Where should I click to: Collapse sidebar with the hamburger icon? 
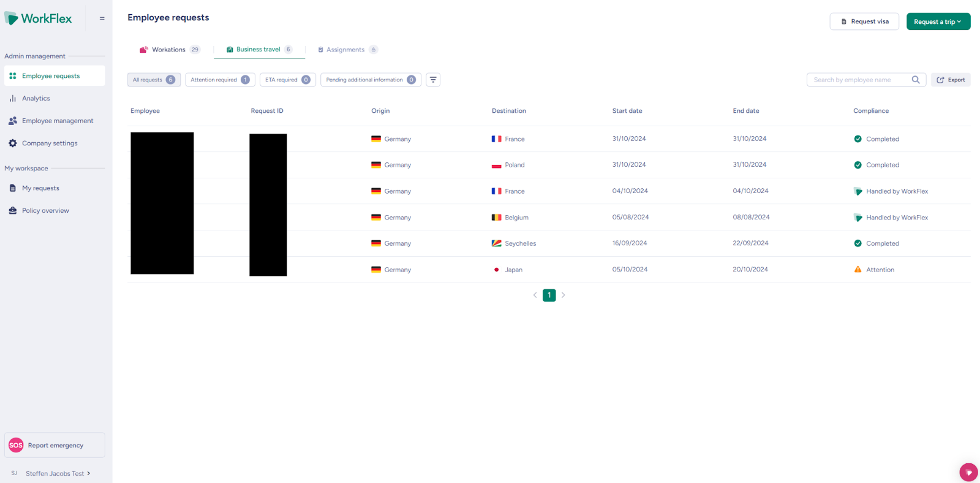click(x=102, y=18)
